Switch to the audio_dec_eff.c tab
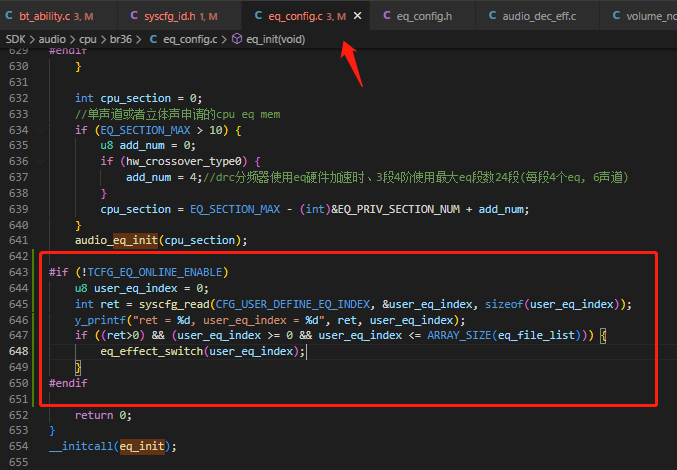This screenshot has height=470, width=677. click(538, 16)
